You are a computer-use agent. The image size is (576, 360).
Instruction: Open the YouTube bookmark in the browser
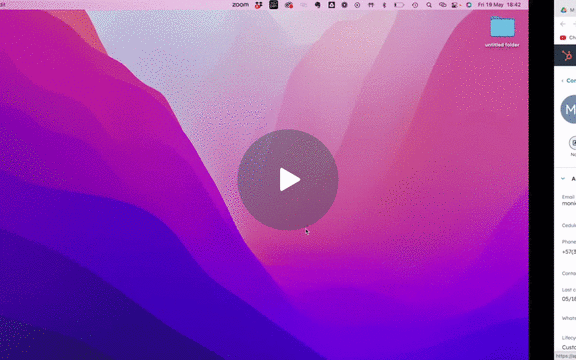point(568,37)
